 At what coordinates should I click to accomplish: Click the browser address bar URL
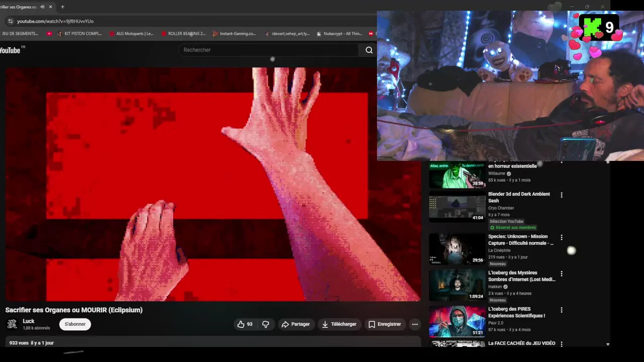point(55,21)
